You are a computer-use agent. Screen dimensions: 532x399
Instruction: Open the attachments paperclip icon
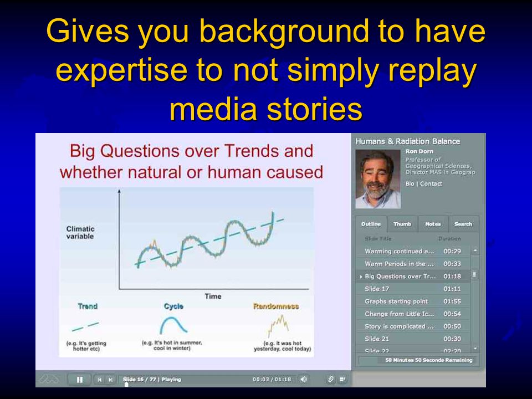(330, 379)
